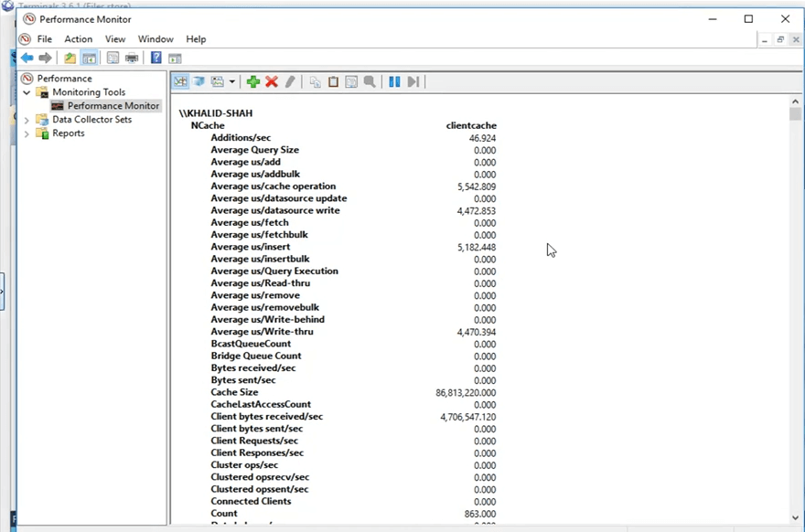Select Average us/cache operation counter

tap(274, 186)
